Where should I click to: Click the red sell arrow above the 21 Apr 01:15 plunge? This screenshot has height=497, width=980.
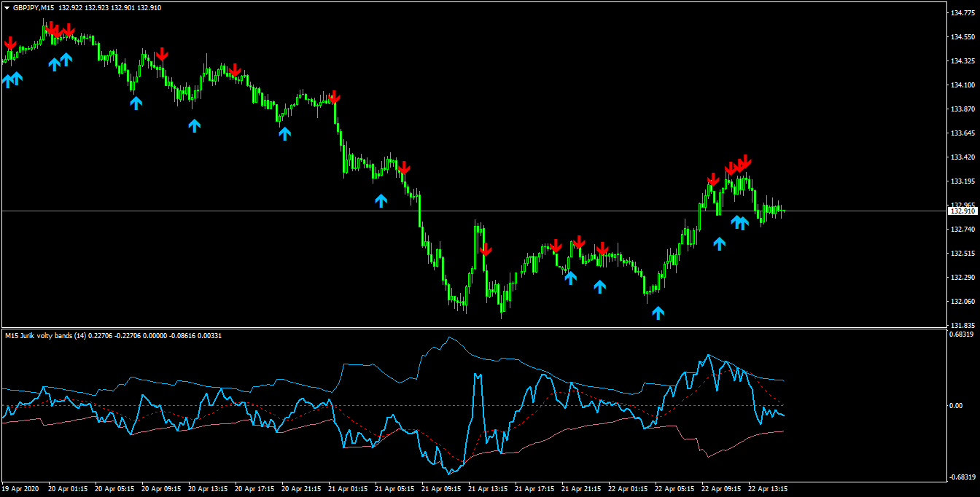tap(334, 97)
